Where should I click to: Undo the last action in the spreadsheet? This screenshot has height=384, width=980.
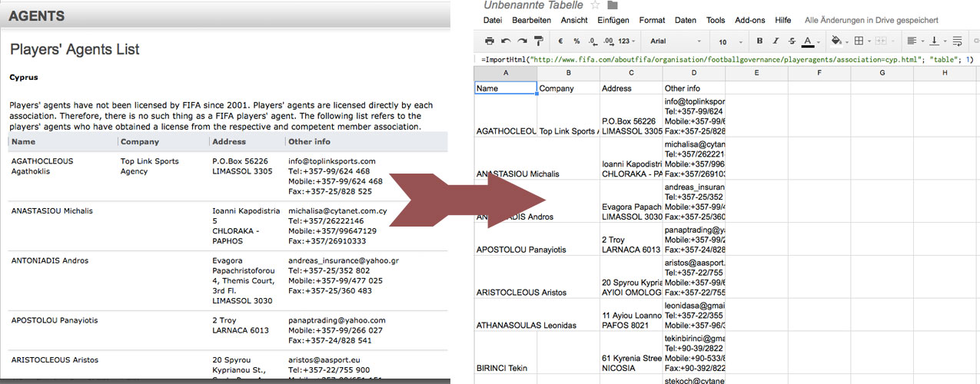(x=506, y=41)
